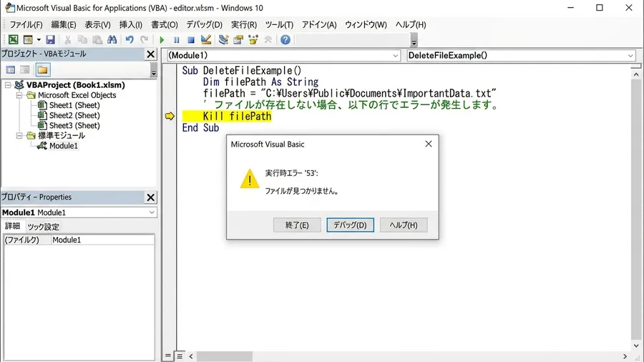Viewport: 644px width, 362px height.
Task: Select Sheet3 (Sheet) in the tree
Action: tap(74, 126)
